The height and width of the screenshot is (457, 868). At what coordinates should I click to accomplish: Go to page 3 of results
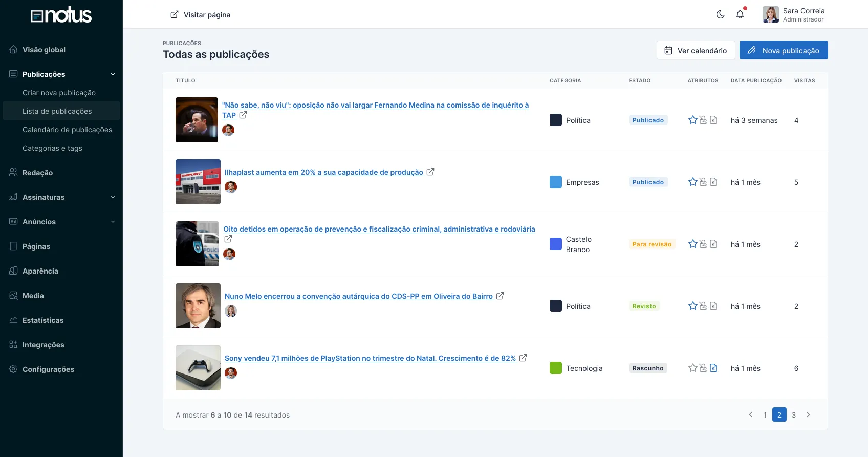[793, 415]
